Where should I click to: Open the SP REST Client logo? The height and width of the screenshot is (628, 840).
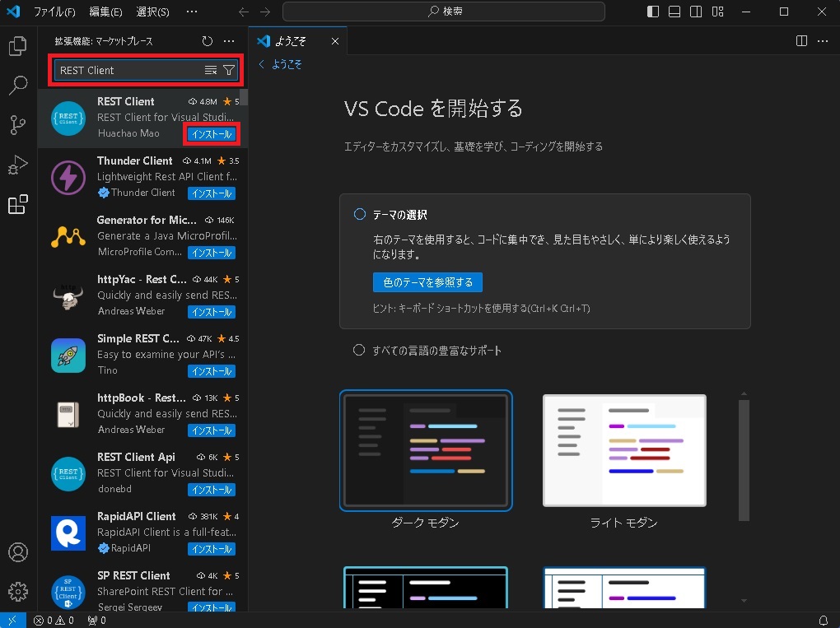point(68,593)
